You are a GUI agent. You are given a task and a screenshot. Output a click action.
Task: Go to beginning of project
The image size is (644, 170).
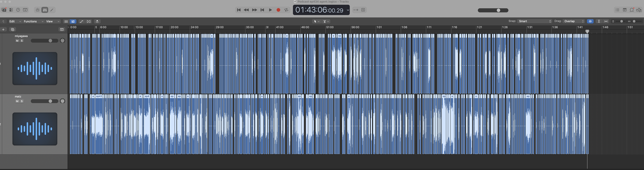click(239, 10)
